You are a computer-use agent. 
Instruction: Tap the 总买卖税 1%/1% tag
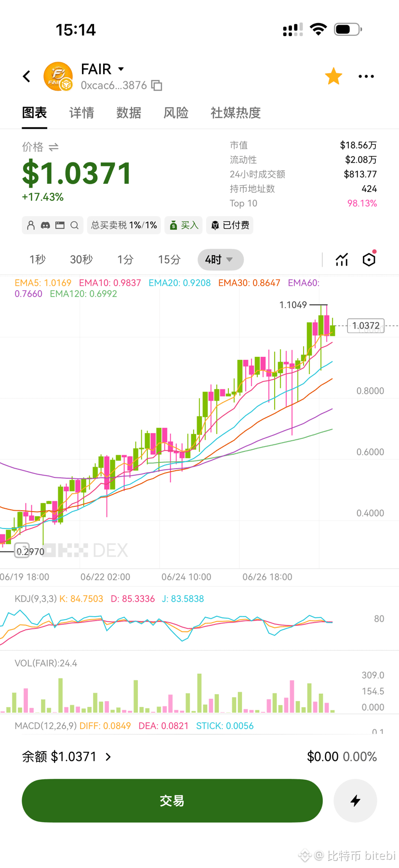124,225
